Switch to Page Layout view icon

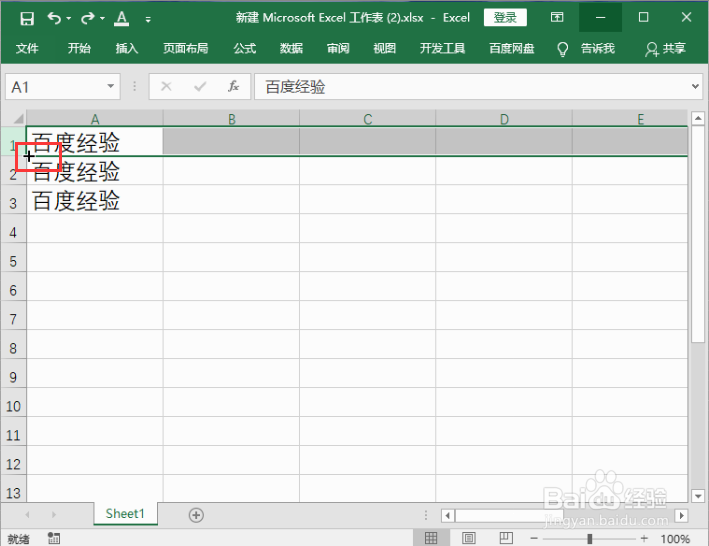pyautogui.click(x=469, y=538)
